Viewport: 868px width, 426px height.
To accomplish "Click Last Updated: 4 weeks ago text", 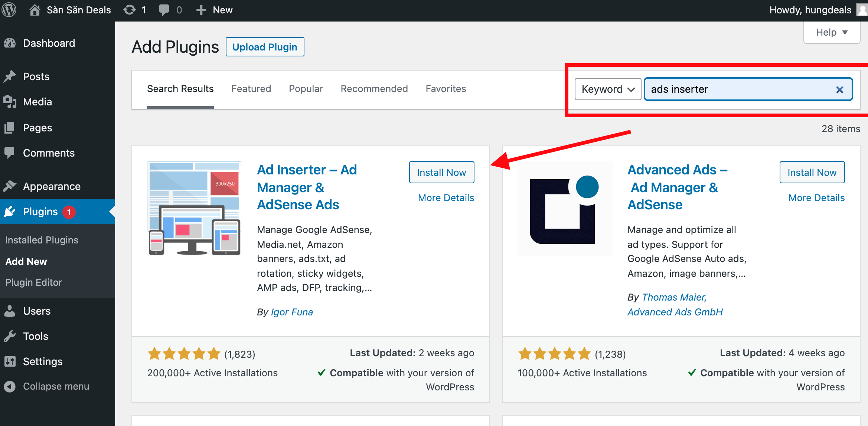I will click(x=782, y=353).
